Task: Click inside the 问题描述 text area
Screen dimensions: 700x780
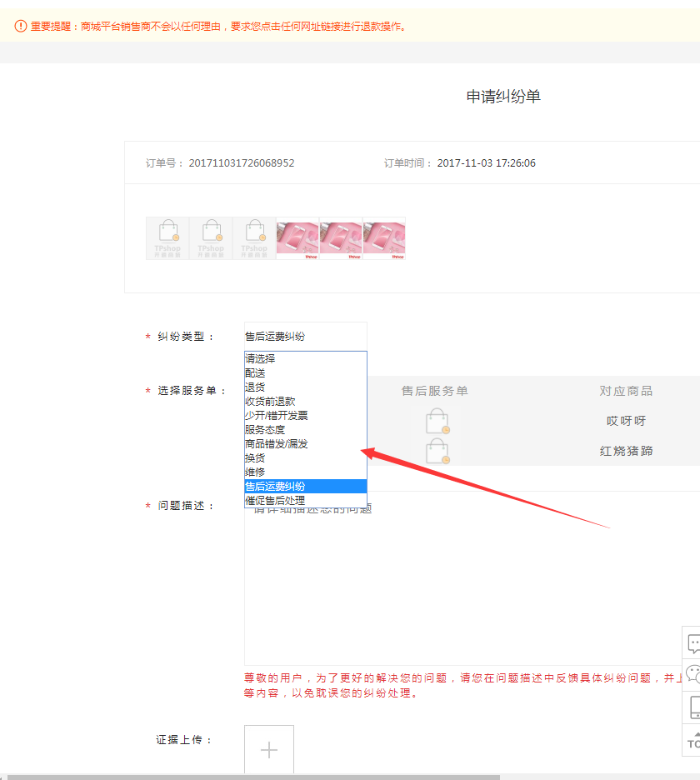Action: 467,583
